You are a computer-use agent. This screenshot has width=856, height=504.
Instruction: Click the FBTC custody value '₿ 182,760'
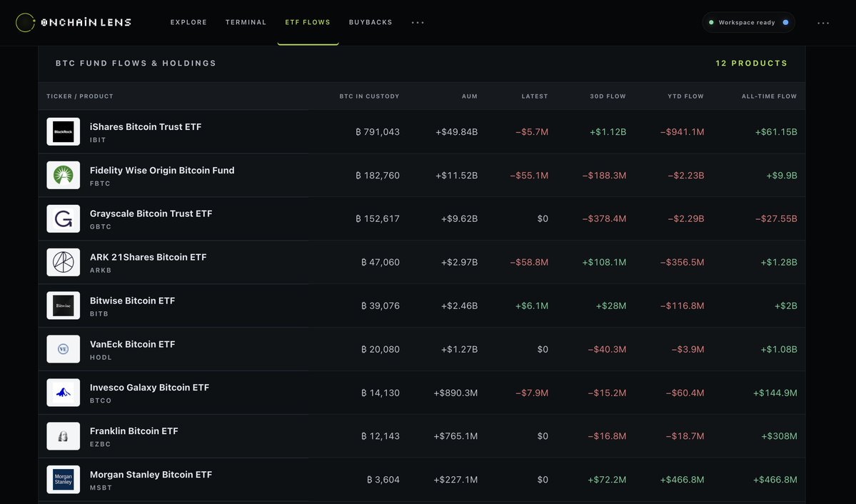[378, 176]
